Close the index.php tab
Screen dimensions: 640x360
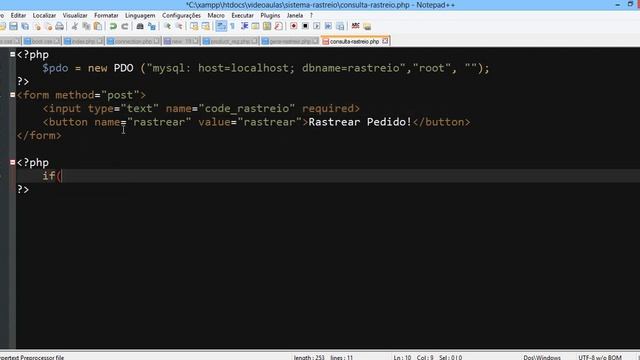pyautogui.click(x=100, y=41)
